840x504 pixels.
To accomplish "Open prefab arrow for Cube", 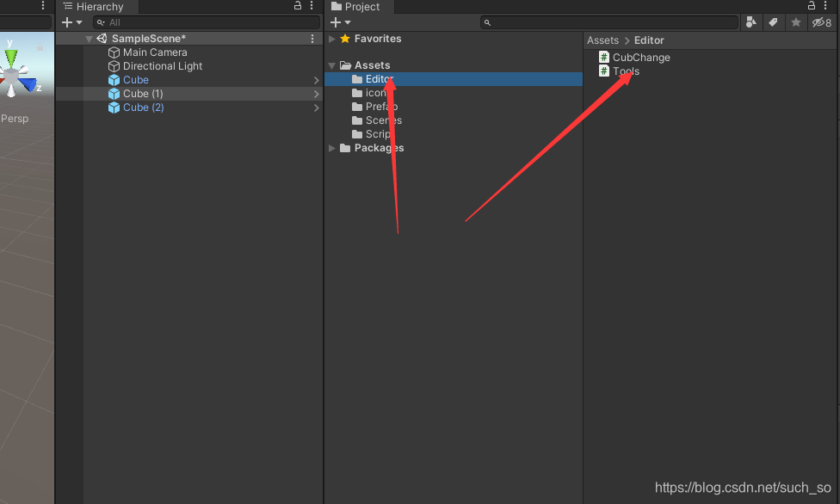I will coord(316,80).
